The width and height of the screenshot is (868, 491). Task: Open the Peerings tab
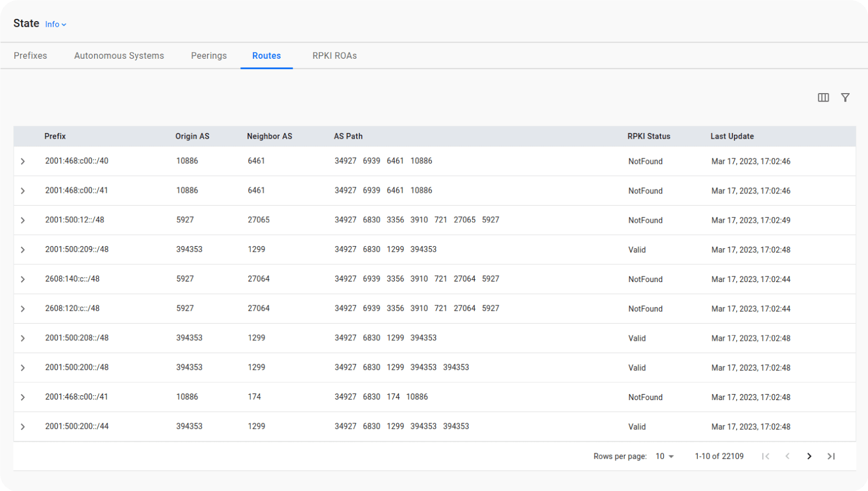pos(209,55)
